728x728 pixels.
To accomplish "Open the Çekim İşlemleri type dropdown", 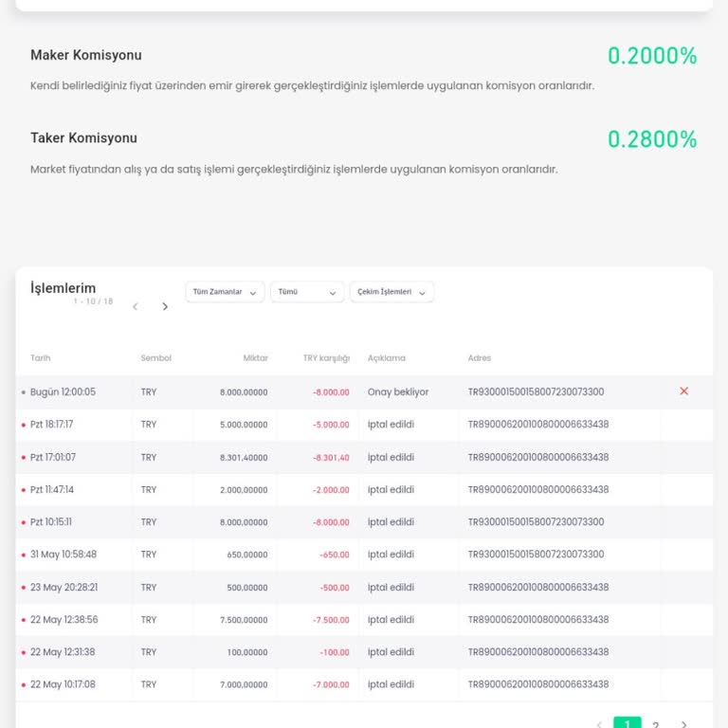I will coord(391,292).
